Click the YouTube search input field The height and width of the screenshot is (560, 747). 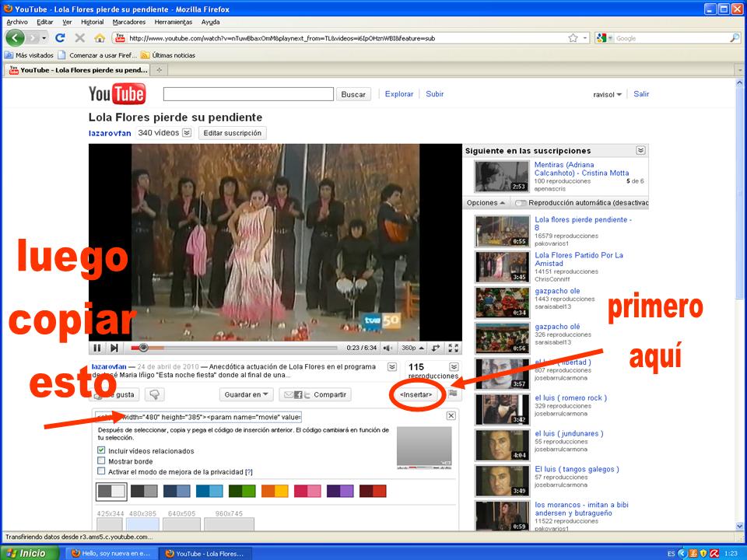(248, 94)
